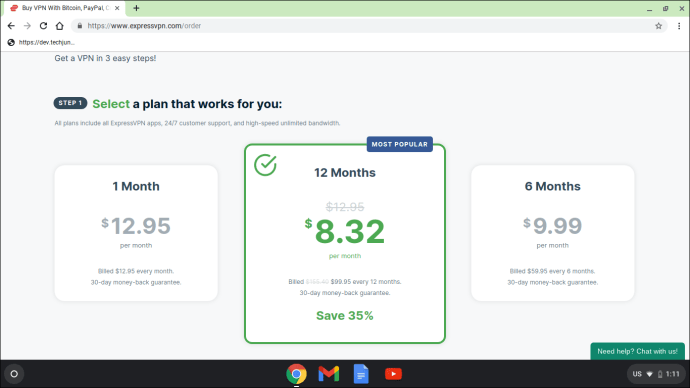Open the Chrome three-dot menu

pos(679,26)
